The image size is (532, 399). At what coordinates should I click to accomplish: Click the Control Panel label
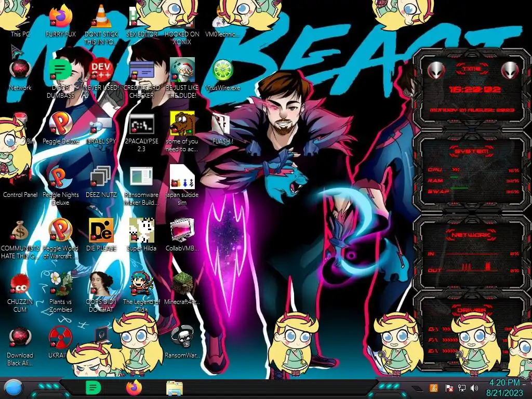pos(20,195)
